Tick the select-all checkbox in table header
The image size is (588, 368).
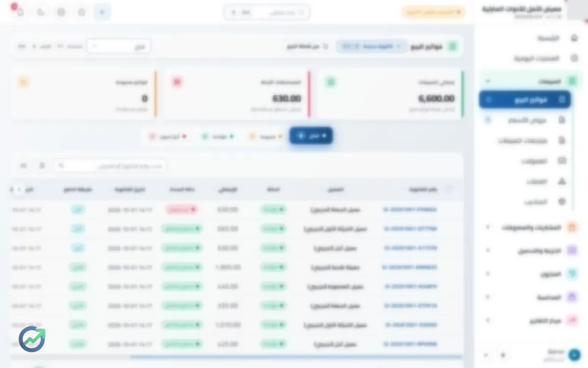449,189
